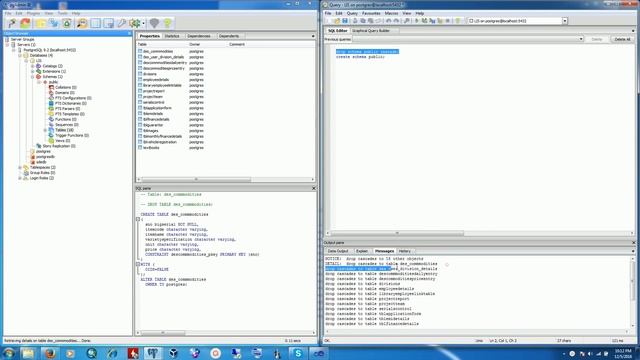This screenshot has width=640, height=360.
Task: Click the Find icon in Query toolbar
Action: click(407, 21)
